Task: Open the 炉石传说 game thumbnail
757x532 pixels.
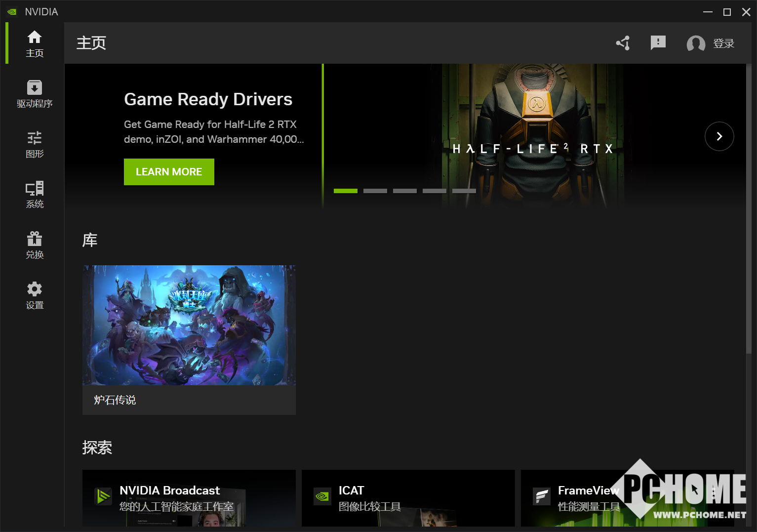Action: coord(189,325)
